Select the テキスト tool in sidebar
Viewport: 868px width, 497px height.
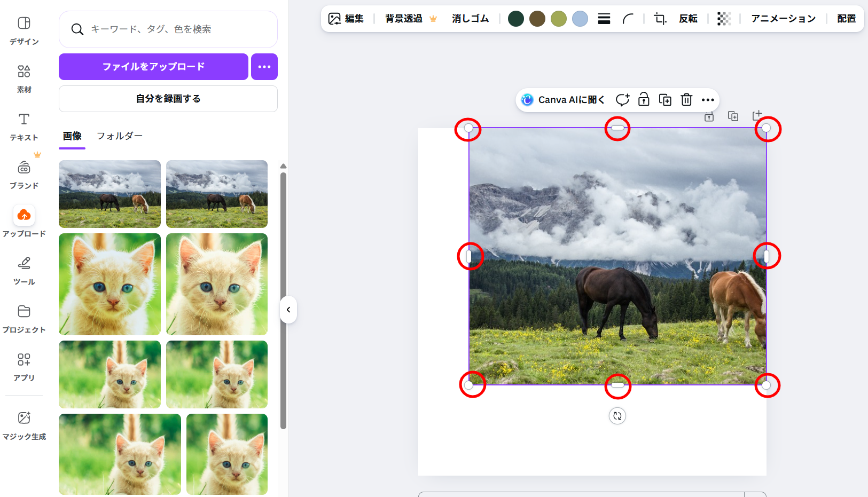[x=24, y=127]
